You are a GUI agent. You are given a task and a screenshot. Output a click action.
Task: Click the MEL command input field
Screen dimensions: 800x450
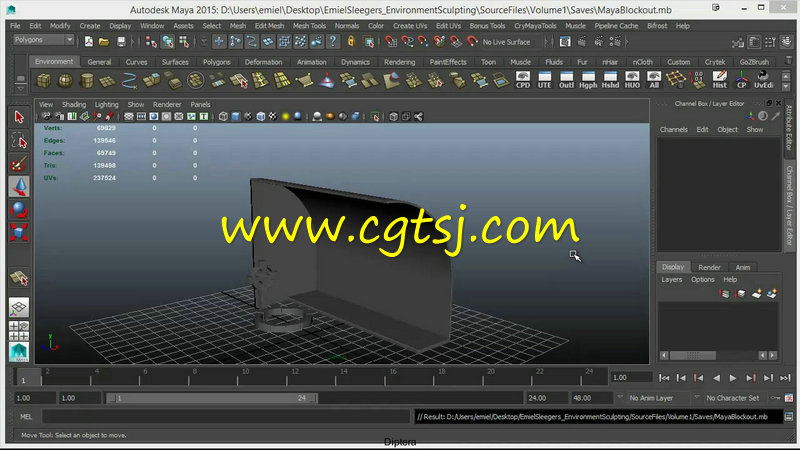(x=226, y=417)
